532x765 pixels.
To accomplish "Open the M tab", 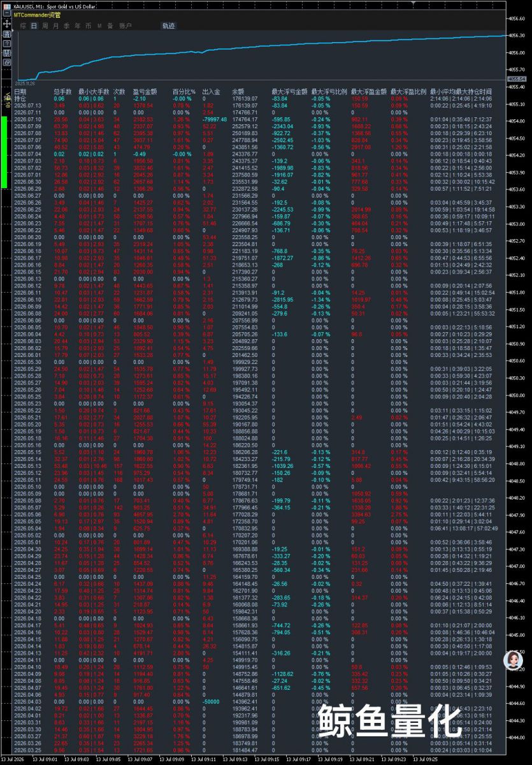I will click(100, 26).
